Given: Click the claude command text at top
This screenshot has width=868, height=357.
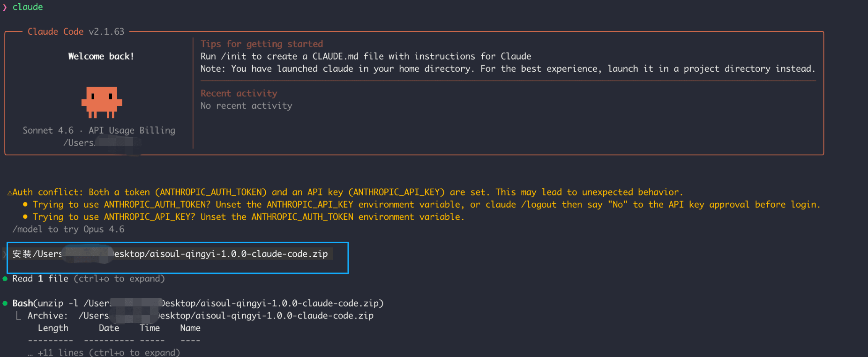Looking at the screenshot, I should click(x=28, y=7).
